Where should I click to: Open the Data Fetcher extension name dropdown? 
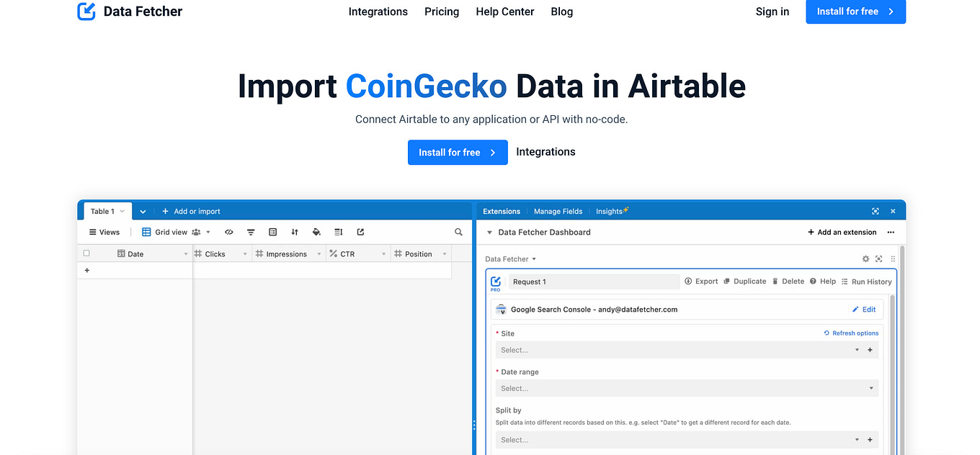[x=511, y=259]
